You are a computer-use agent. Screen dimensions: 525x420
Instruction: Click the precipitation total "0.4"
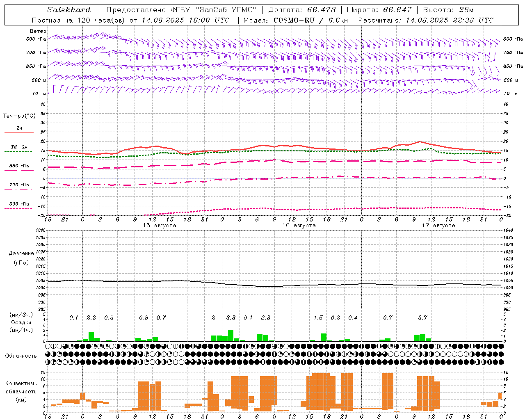point(353,317)
